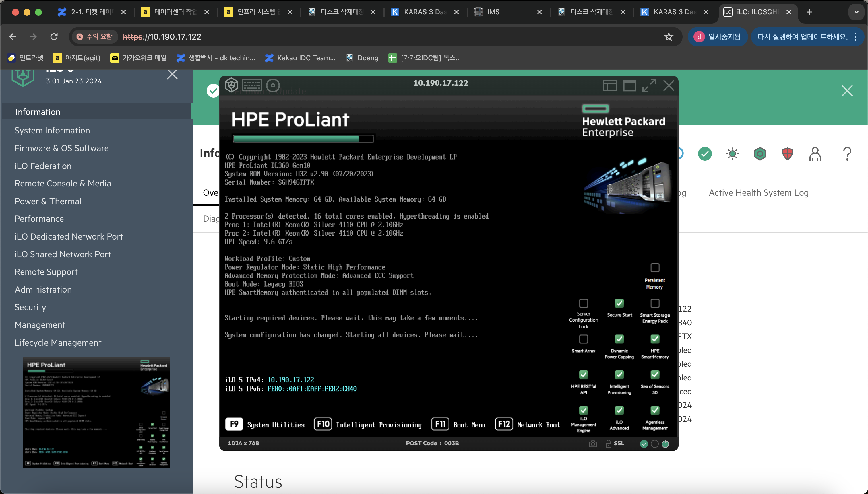The height and width of the screenshot is (494, 868).
Task: Click the SSL lock icon in console status bar
Action: (x=608, y=444)
